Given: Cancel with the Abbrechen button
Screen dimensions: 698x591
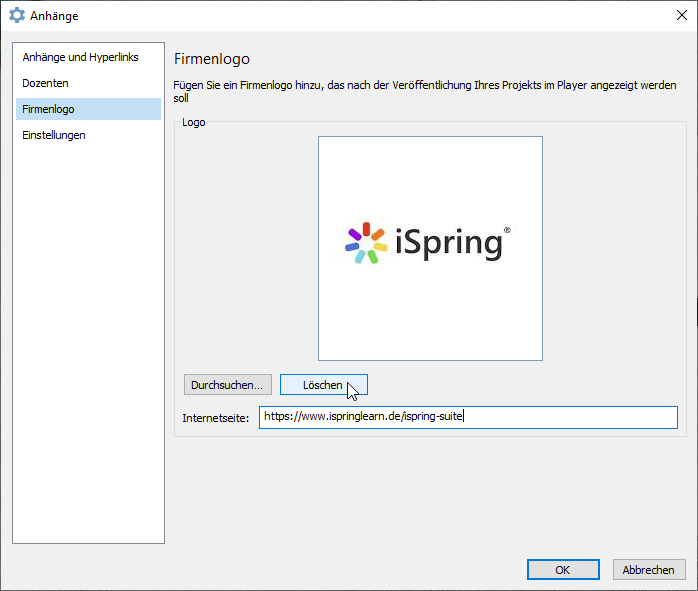Looking at the screenshot, I should pos(648,569).
